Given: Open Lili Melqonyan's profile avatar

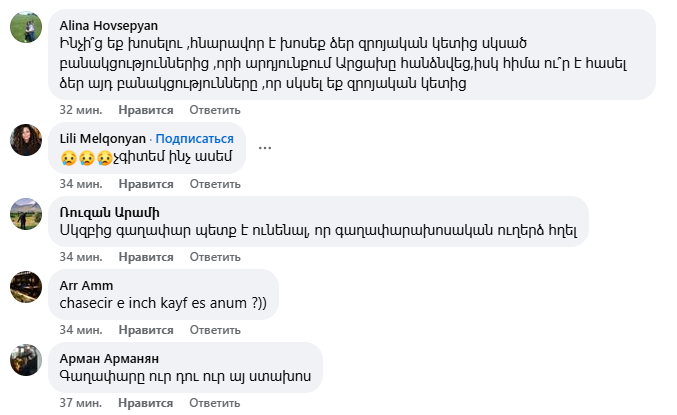Looking at the screenshot, I should point(26,141).
